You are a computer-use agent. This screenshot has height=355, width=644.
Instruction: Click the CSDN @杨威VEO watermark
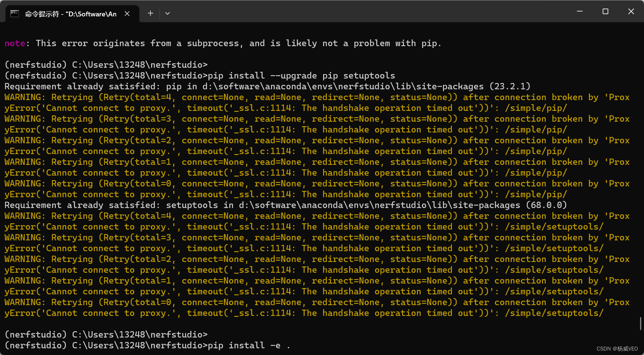pyautogui.click(x=615, y=349)
